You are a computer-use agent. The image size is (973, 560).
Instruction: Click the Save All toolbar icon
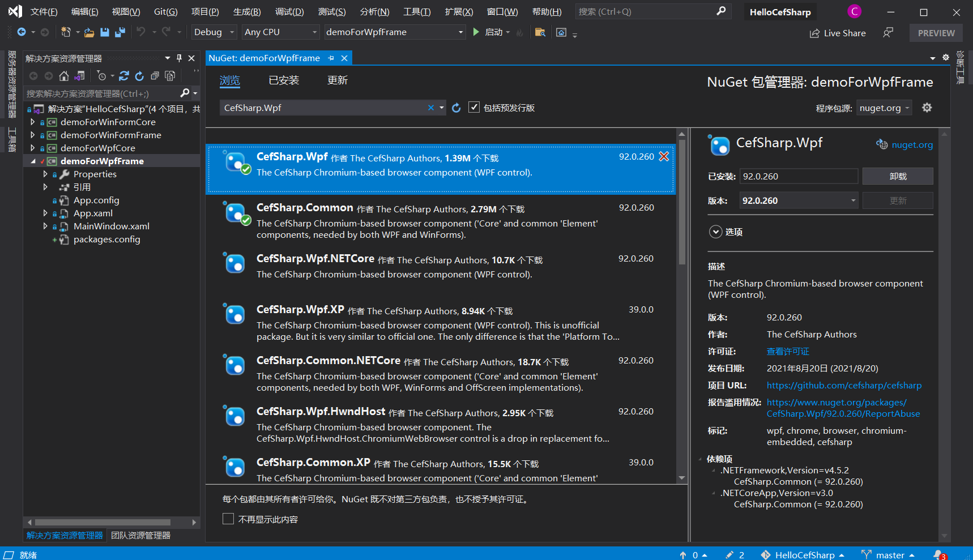120,32
